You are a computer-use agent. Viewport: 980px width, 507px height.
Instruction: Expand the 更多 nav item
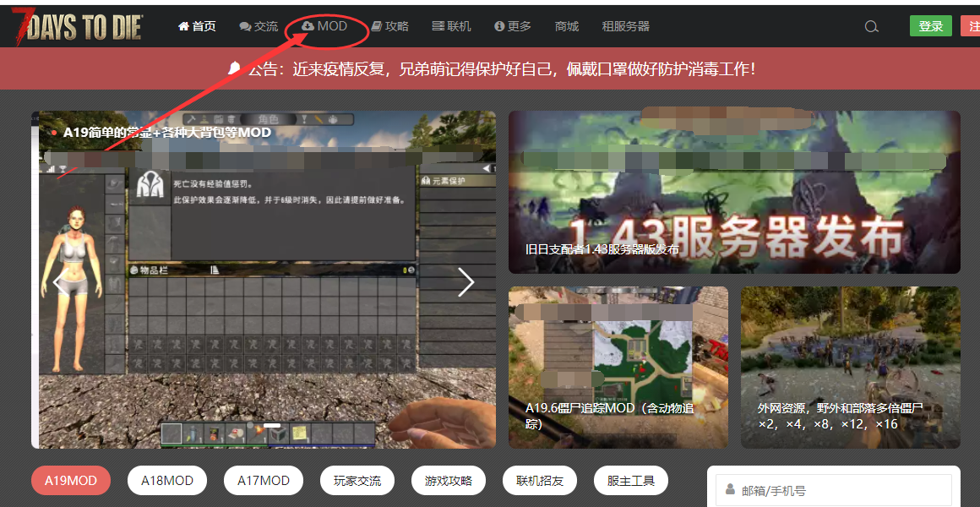[x=513, y=26]
